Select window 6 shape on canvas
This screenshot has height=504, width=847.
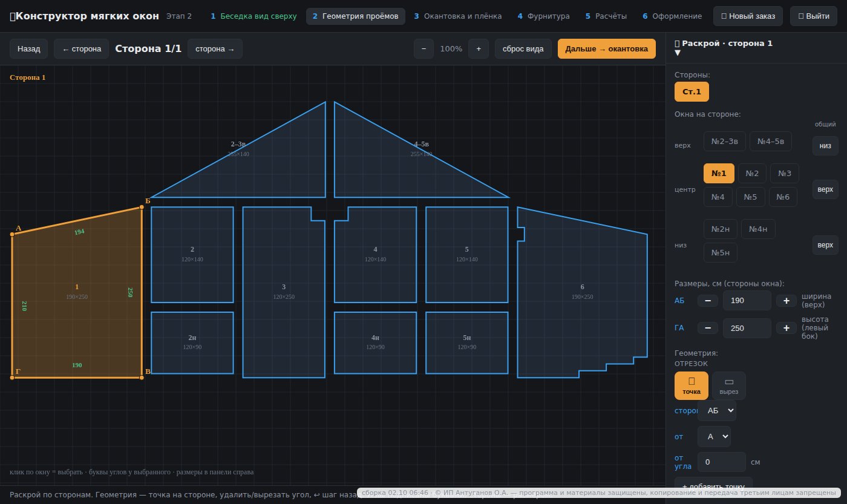tap(582, 292)
